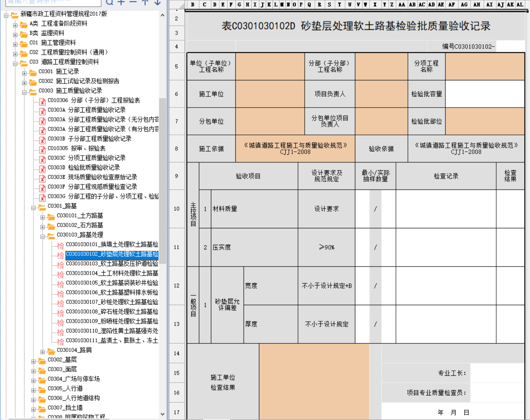Collapse the C0301_路基 folder
Screen dimensions: 530x420
coord(33,208)
